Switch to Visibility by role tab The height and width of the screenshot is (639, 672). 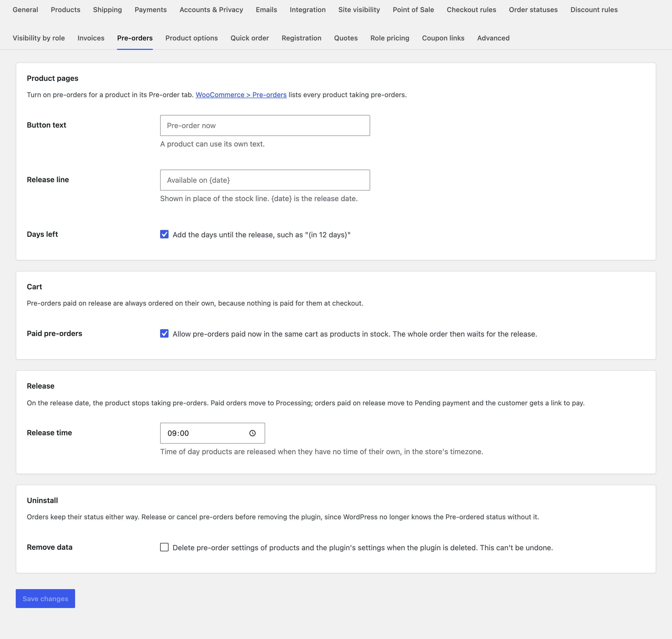pyautogui.click(x=39, y=38)
